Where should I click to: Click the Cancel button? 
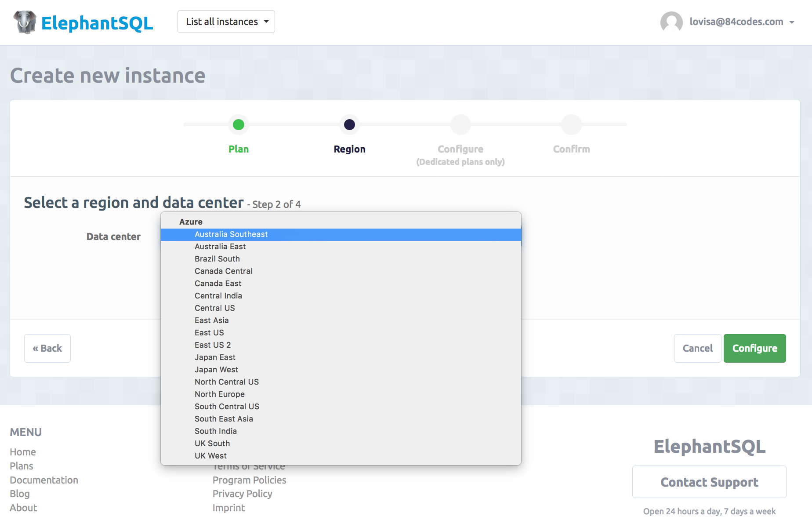[x=697, y=348]
